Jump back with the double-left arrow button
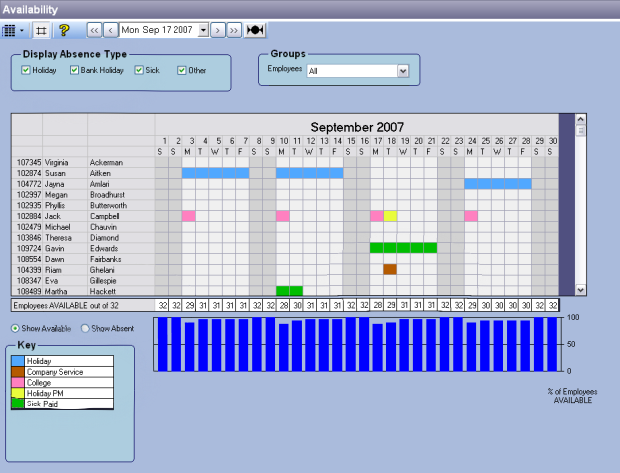The width and height of the screenshot is (620, 473). (x=94, y=30)
